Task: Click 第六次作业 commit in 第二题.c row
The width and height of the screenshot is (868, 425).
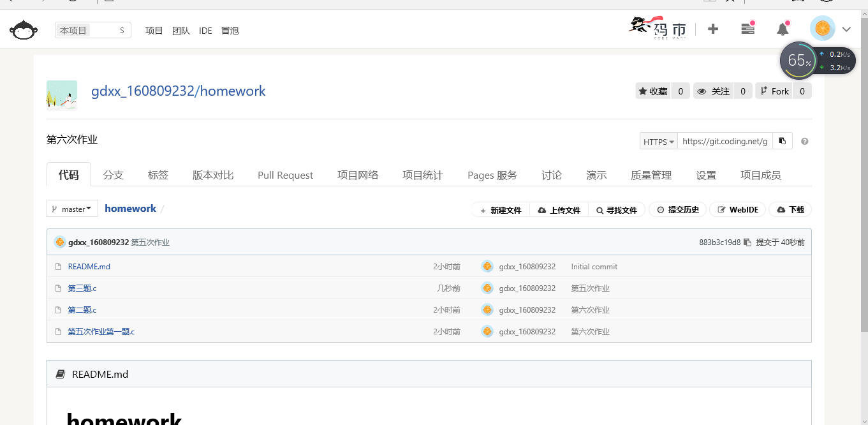Action: coord(591,310)
